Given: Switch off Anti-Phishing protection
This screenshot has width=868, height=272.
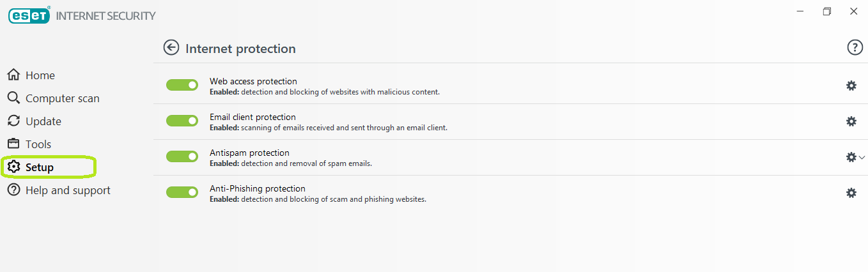Looking at the screenshot, I should coord(182,192).
